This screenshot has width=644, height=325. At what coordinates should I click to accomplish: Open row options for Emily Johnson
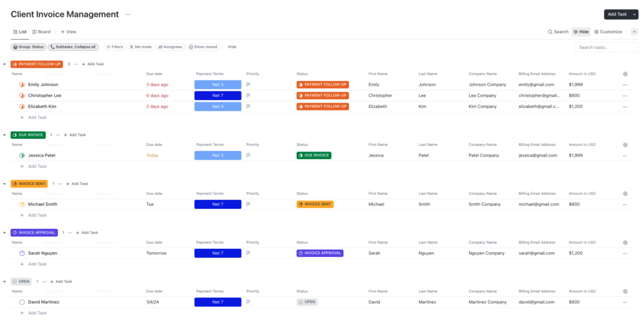pyautogui.click(x=625, y=85)
